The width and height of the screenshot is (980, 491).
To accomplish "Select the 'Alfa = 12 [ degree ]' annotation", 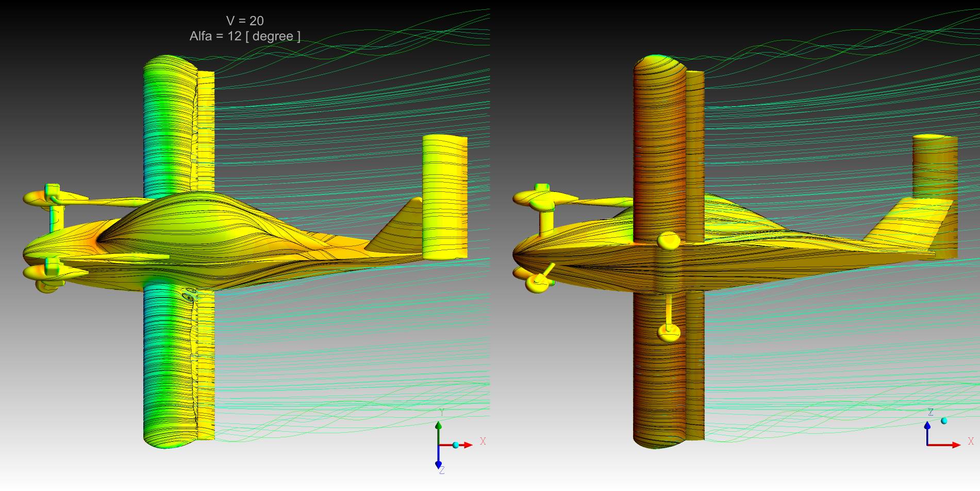I will [245, 37].
